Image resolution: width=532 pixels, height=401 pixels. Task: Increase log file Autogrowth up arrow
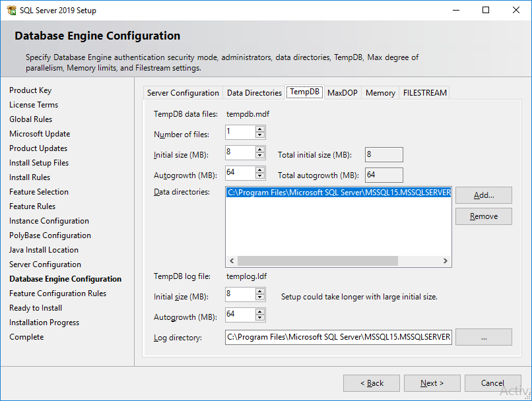260,311
